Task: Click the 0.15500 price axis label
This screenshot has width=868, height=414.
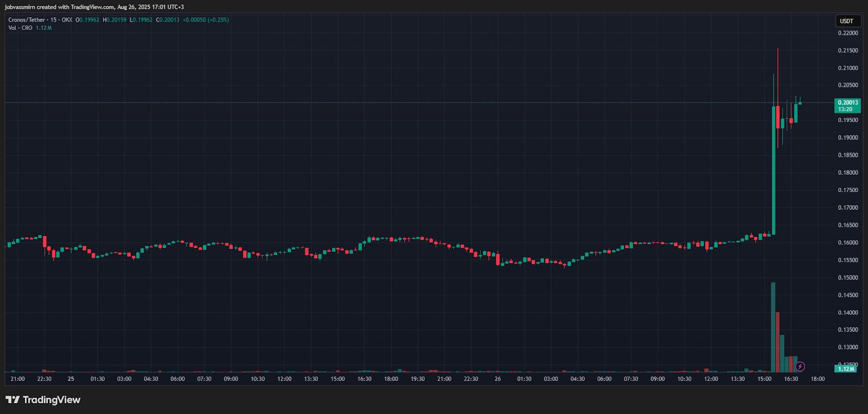Action: (x=848, y=260)
